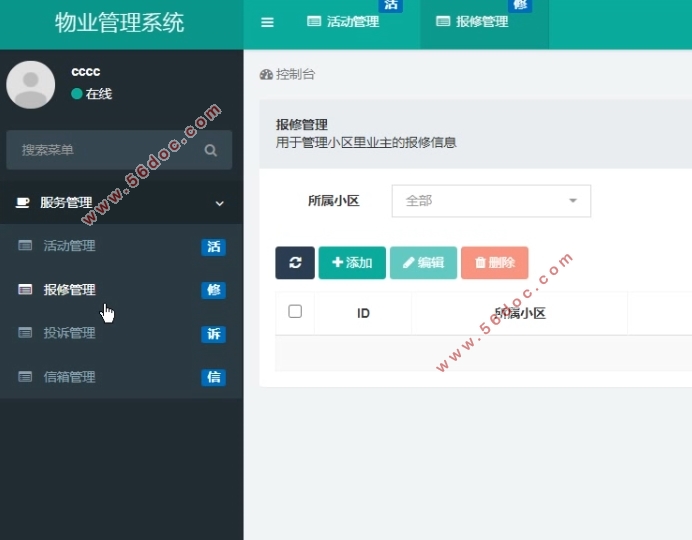Viewport: 692px width, 540px height.
Task: Click the 用于管理小区里业主的报修信息 description
Action: (x=366, y=142)
